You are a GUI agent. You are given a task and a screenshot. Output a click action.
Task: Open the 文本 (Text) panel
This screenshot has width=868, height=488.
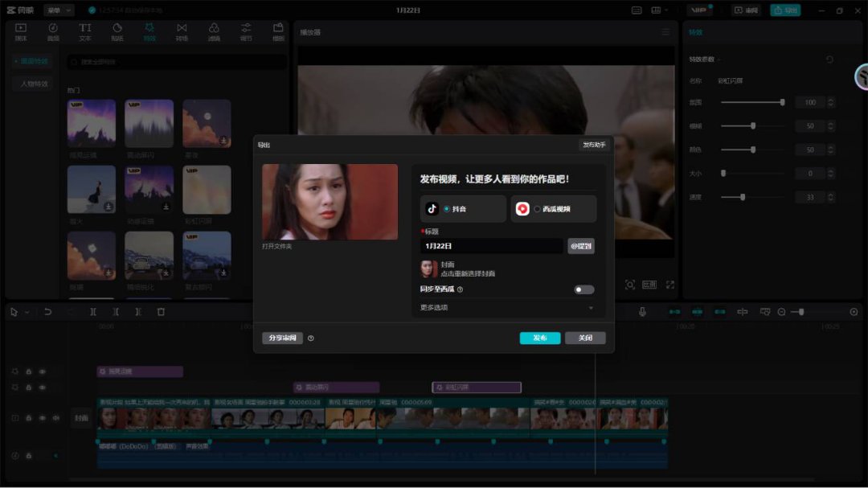click(85, 31)
